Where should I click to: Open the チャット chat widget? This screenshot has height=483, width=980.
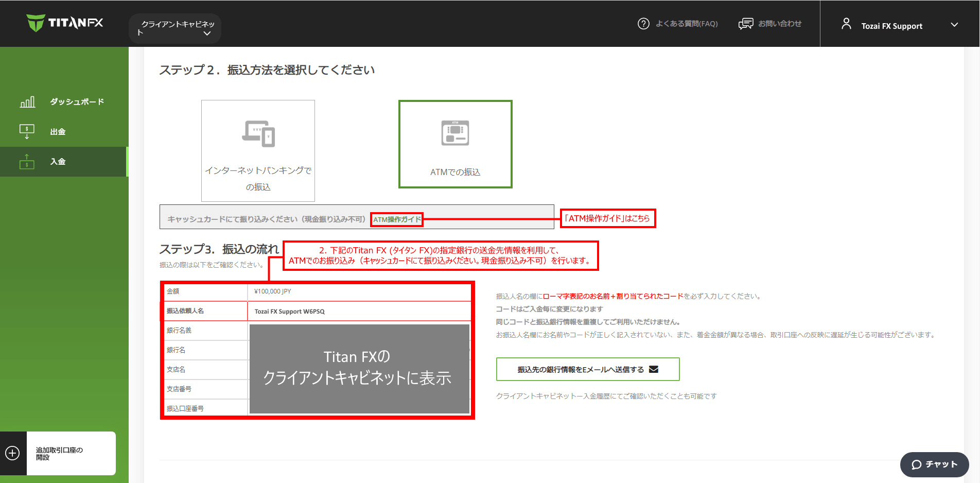pos(934,464)
